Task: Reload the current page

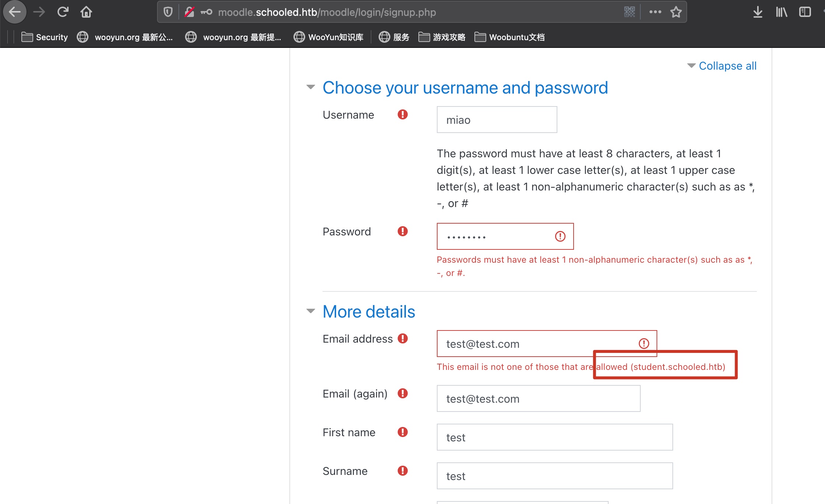Action: [x=63, y=12]
